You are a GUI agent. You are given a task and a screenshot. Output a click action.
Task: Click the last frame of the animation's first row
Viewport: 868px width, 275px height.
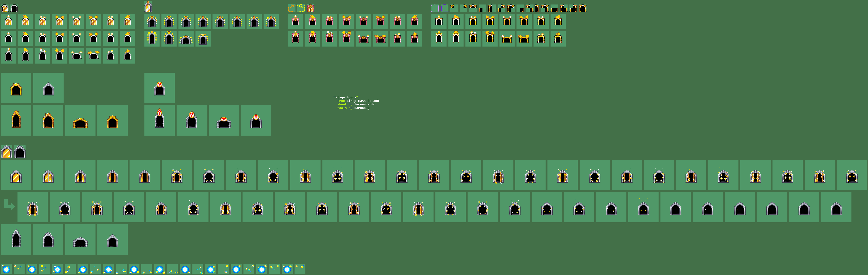(x=852, y=175)
